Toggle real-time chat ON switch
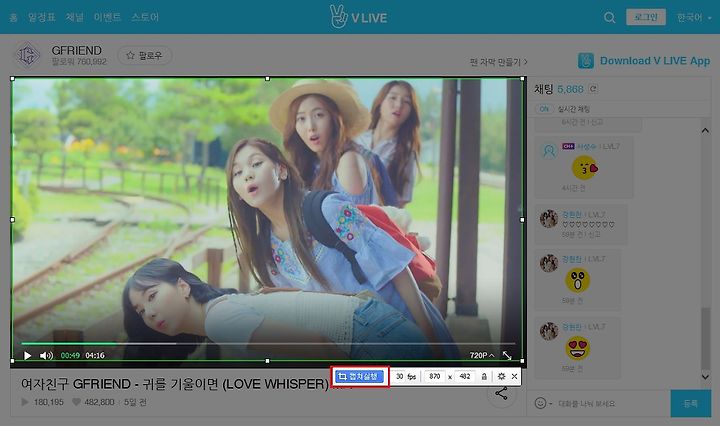 click(545, 109)
